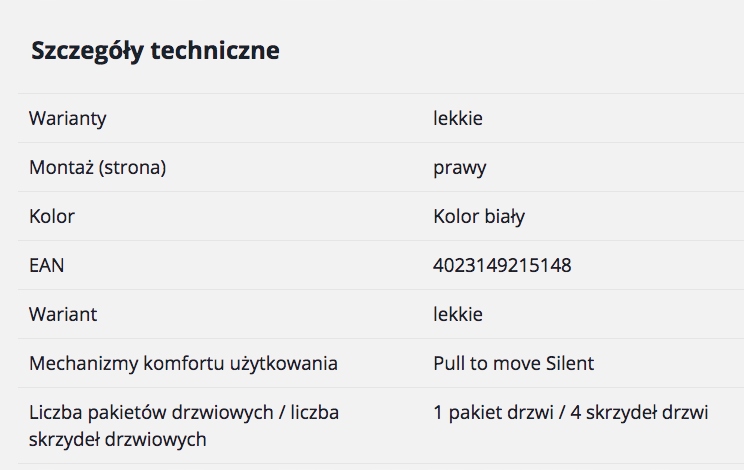Click the 'EAN' row label
The height and width of the screenshot is (470, 744).
click(x=47, y=265)
